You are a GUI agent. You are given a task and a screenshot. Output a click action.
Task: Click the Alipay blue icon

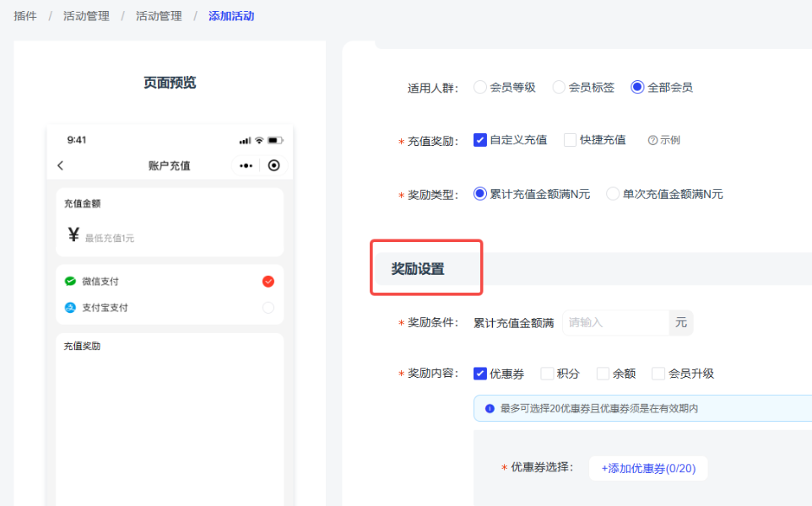click(70, 308)
